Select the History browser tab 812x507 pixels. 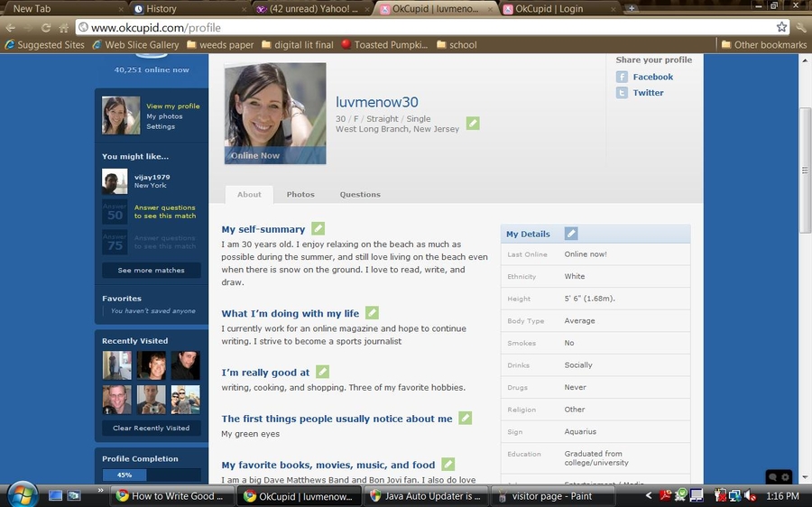161,9
